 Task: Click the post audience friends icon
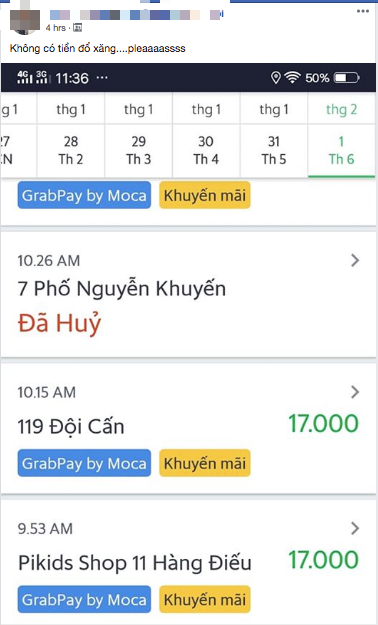point(78,28)
